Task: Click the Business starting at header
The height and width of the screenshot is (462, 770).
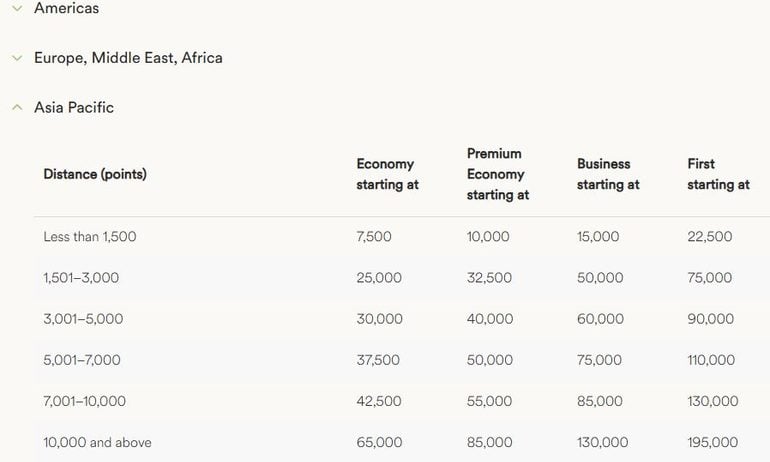Action: click(x=607, y=174)
